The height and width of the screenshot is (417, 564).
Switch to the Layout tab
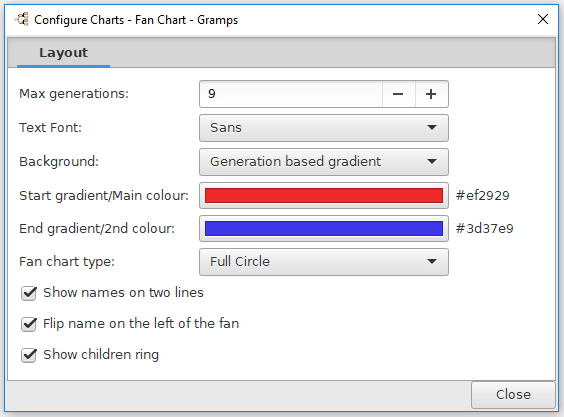[63, 53]
